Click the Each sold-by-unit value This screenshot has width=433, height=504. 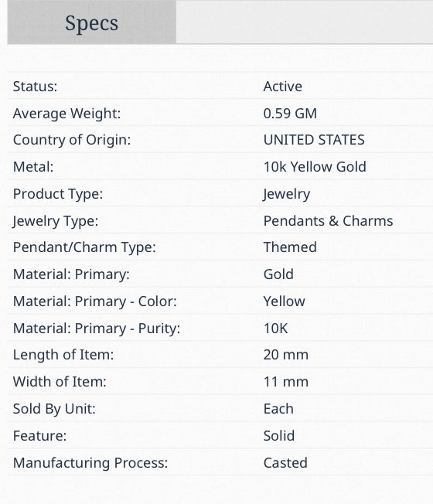click(278, 409)
